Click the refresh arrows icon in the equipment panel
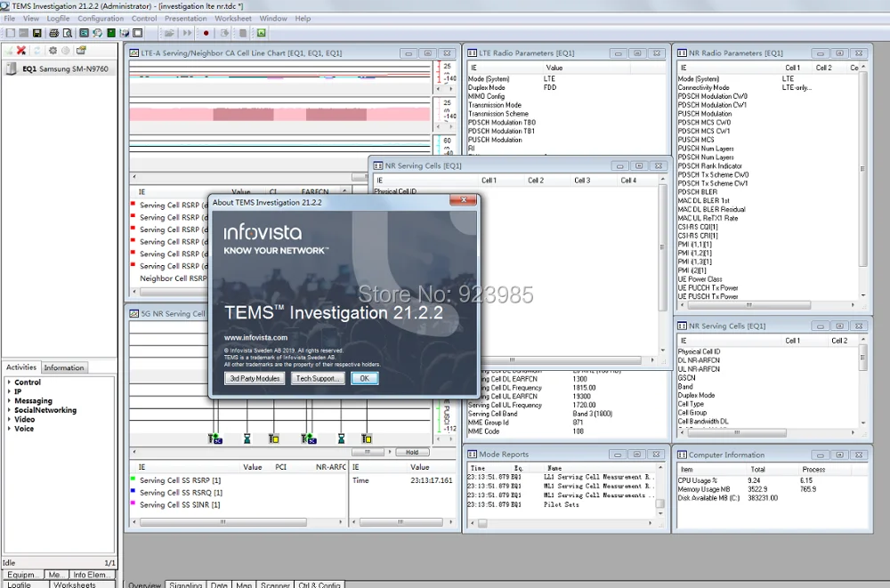 pos(36,50)
